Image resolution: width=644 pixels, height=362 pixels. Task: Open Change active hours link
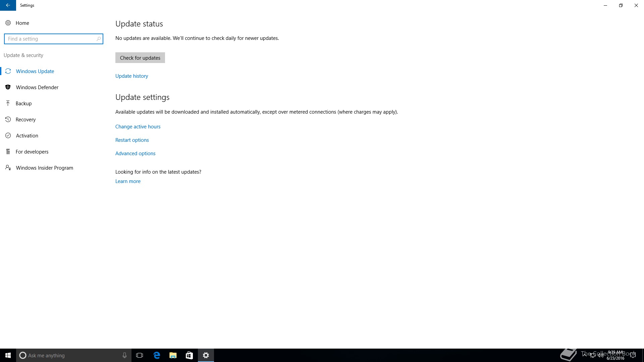point(138,127)
